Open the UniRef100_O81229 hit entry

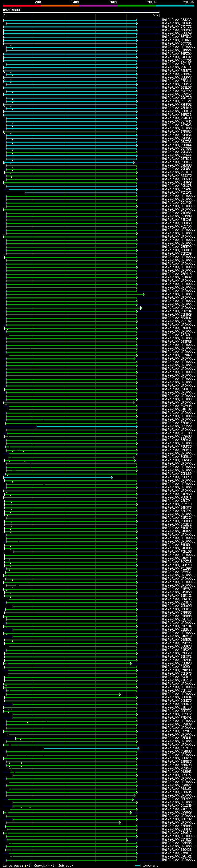click(x=176, y=426)
